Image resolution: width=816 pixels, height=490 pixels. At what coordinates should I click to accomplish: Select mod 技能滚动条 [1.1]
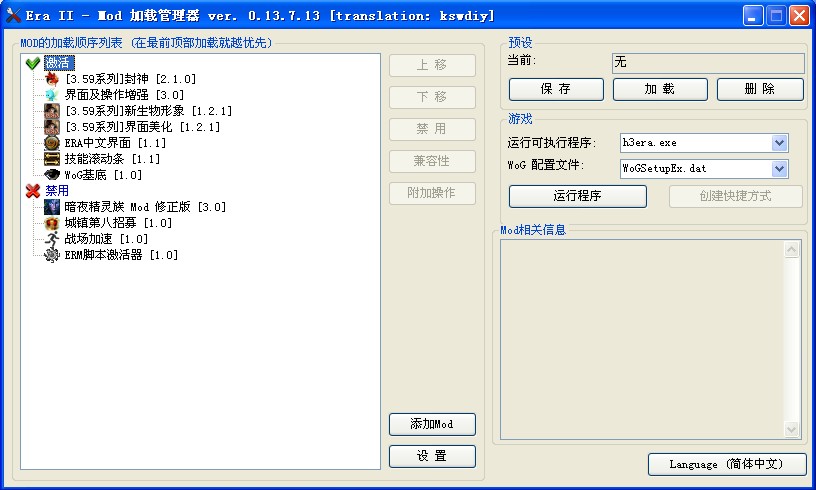click(112, 159)
